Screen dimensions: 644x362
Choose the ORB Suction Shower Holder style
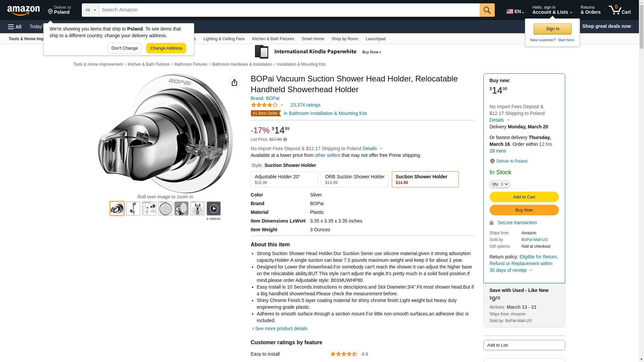[x=355, y=179]
